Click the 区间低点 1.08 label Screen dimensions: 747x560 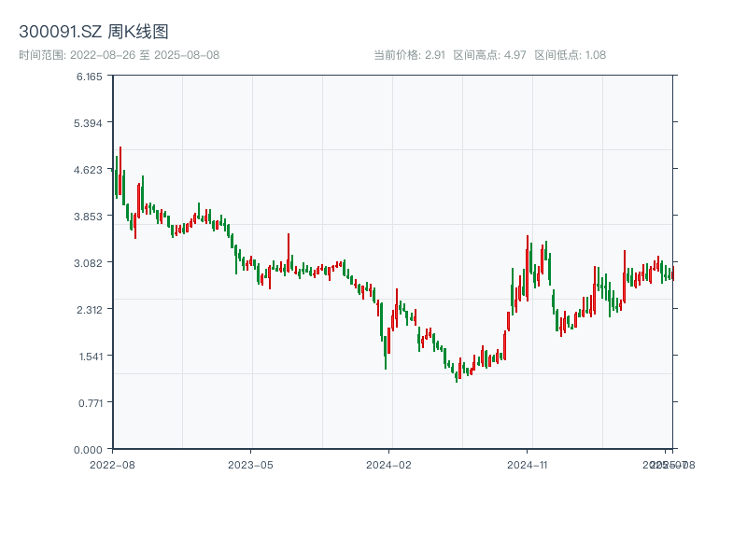(x=570, y=55)
